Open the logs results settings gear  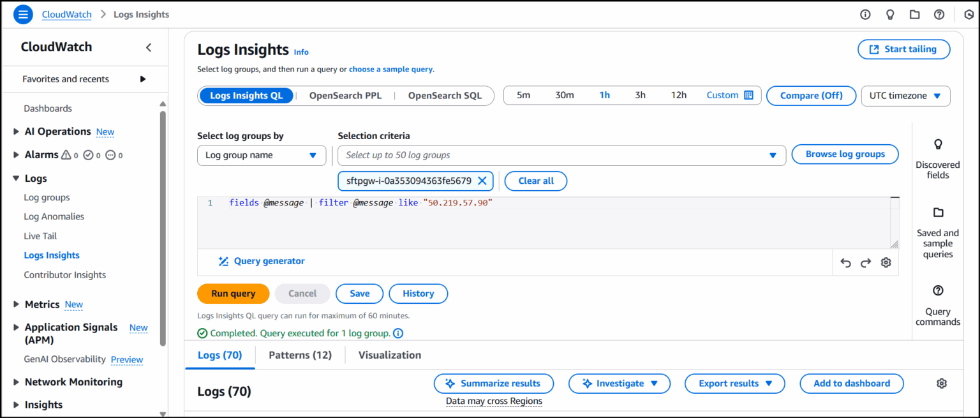coord(942,383)
